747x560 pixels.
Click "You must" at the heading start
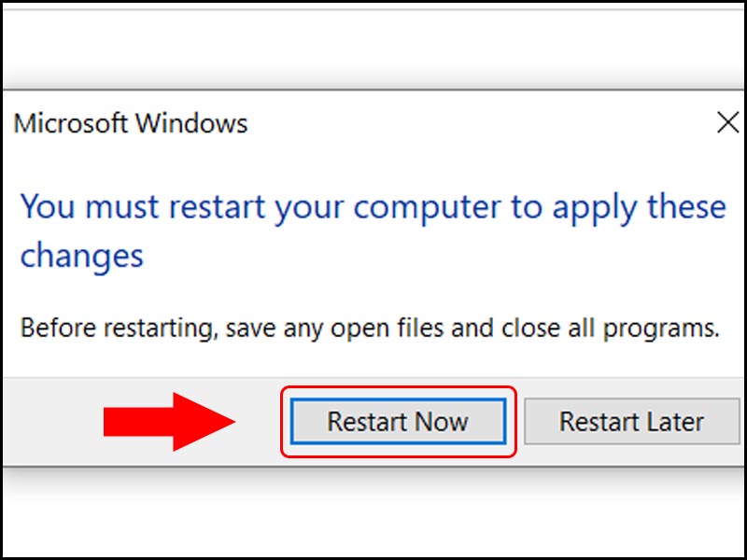[80, 206]
